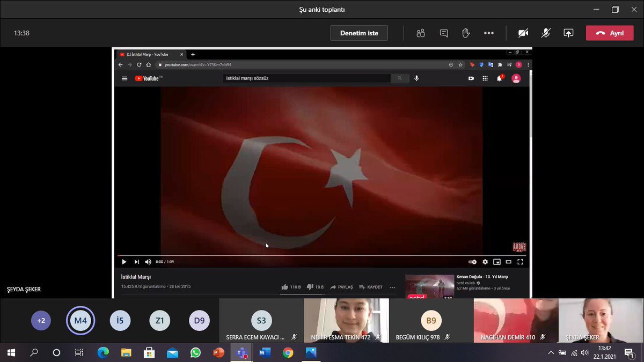Mute the YouTube player volume
This screenshot has width=644, height=362.
point(148,262)
